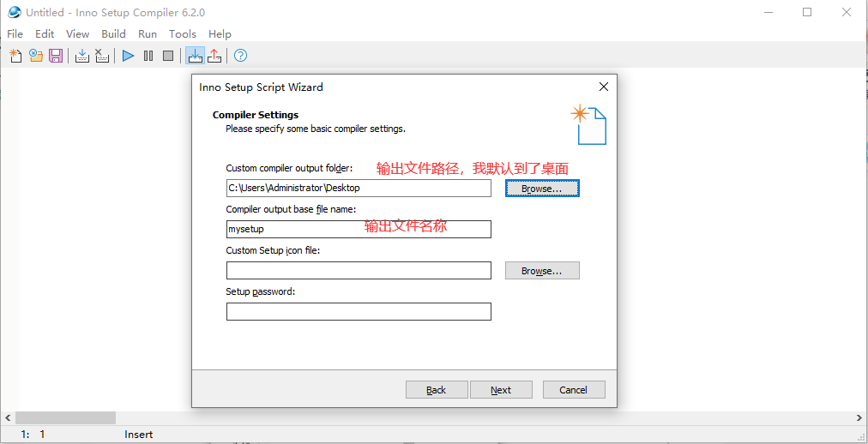
Task: Click Browse for output folder
Action: pos(542,189)
